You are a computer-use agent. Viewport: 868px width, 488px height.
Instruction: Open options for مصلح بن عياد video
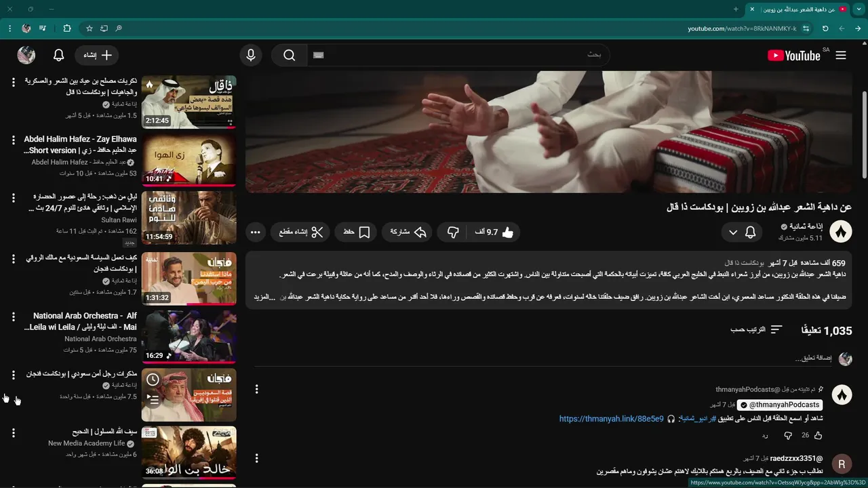click(x=13, y=82)
